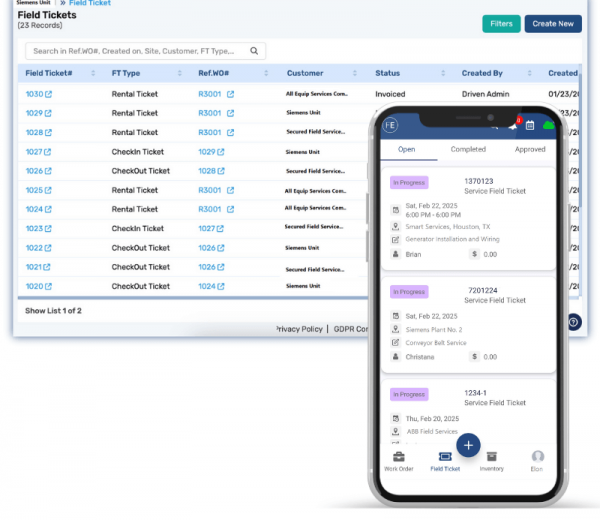This screenshot has width=600, height=520.
Task: Open external link icon beside ticket 1025
Action: 48,190
